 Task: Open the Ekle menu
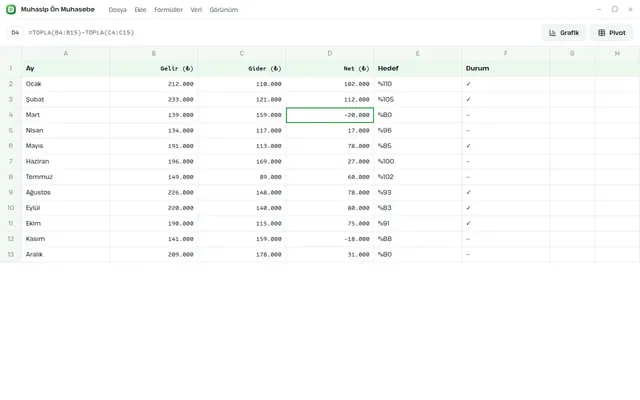click(x=140, y=9)
